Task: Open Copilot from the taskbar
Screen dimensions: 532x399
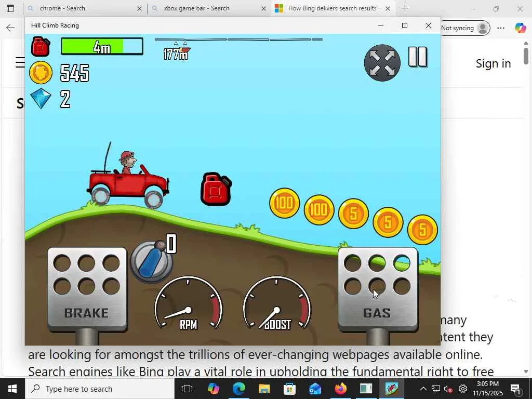Action: click(214, 389)
